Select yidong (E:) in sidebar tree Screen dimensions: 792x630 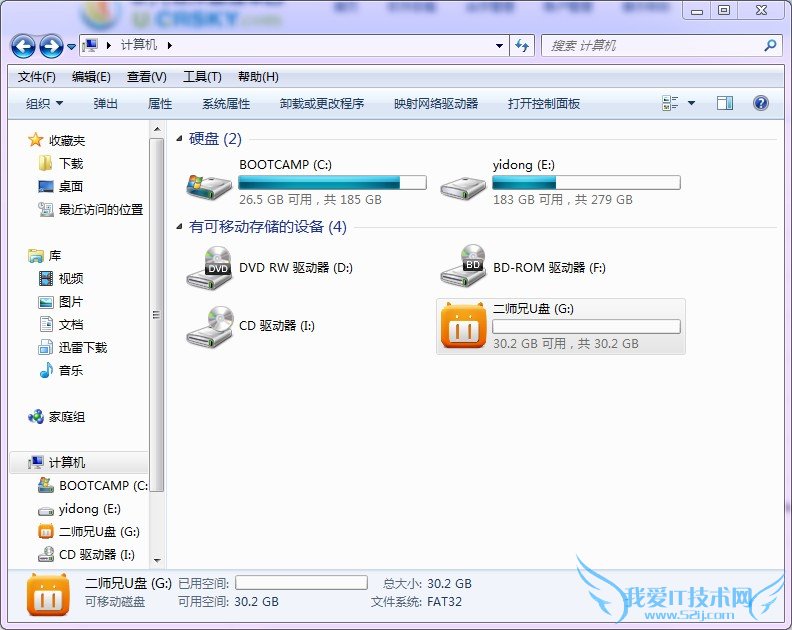pos(79,509)
